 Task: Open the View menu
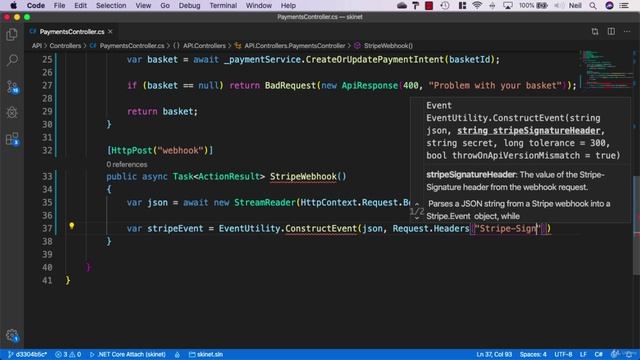click(143, 6)
